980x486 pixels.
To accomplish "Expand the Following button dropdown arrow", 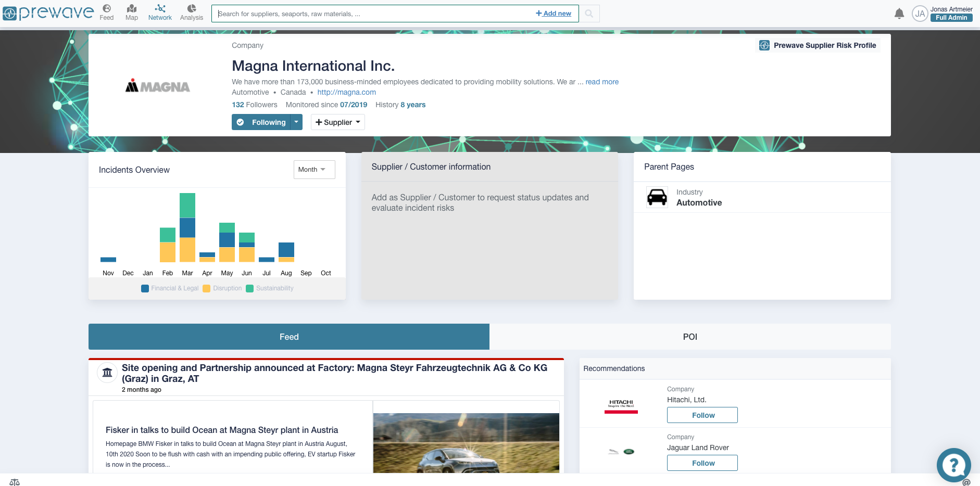I will (x=296, y=122).
